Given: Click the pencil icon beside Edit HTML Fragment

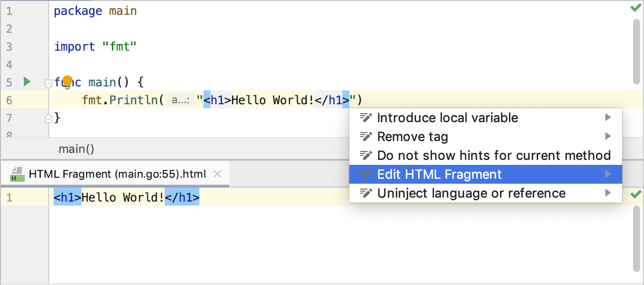Looking at the screenshot, I should click(366, 174).
